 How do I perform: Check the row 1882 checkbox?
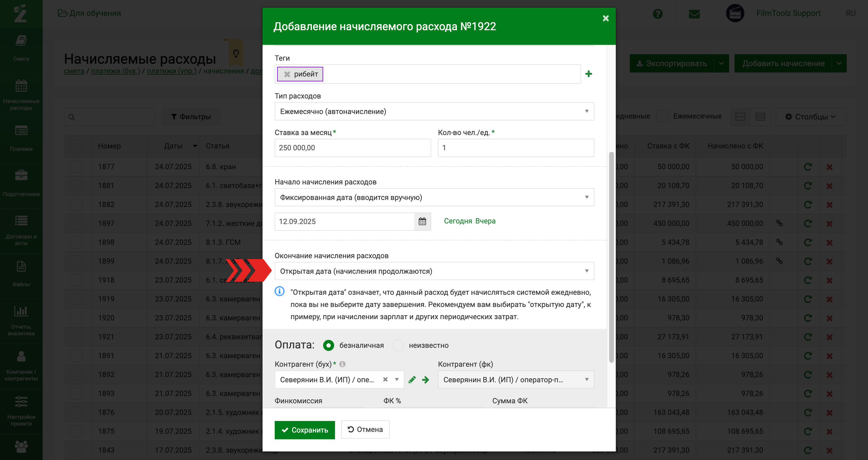point(76,205)
